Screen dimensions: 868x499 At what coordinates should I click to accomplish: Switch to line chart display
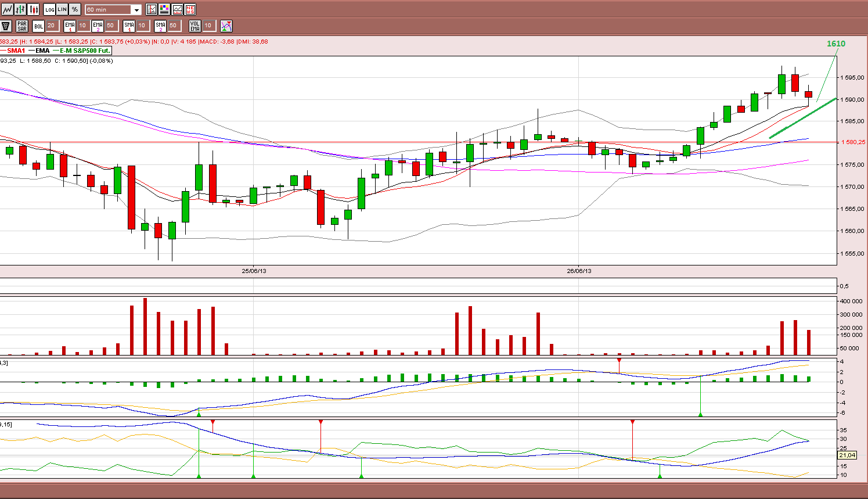pos(8,9)
